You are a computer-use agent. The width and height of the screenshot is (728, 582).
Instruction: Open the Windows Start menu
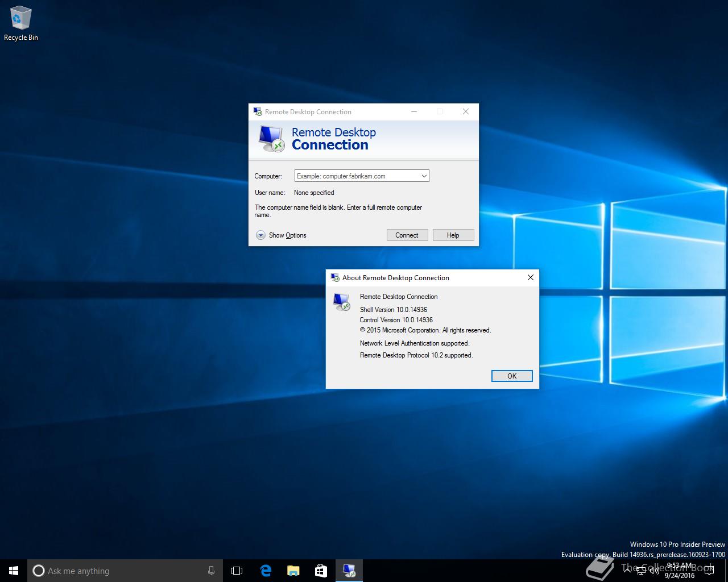tap(14, 571)
